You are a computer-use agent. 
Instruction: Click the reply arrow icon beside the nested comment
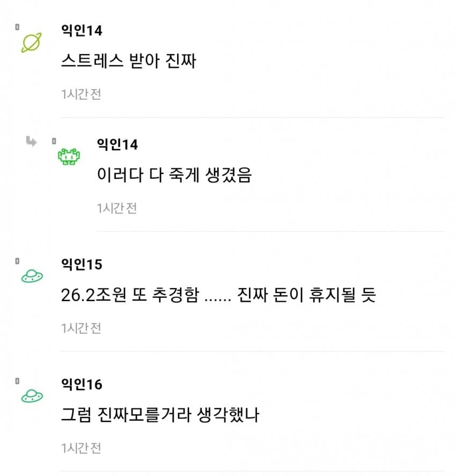(31, 142)
